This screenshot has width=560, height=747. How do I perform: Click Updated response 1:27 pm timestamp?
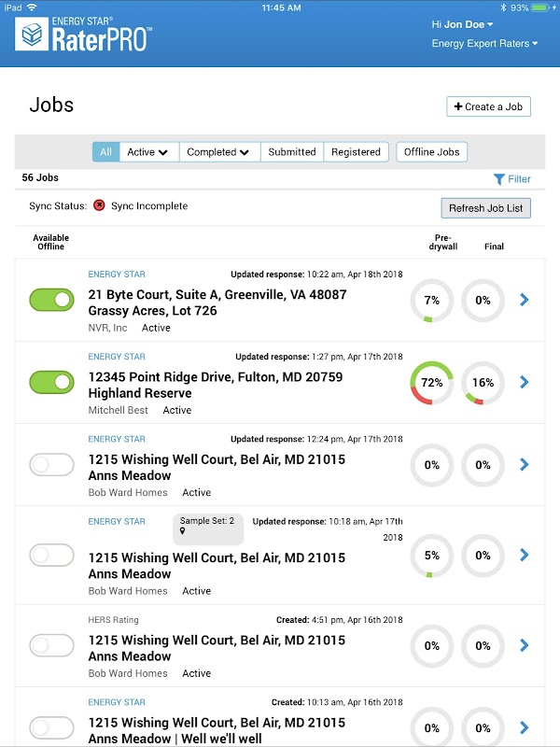(x=319, y=357)
